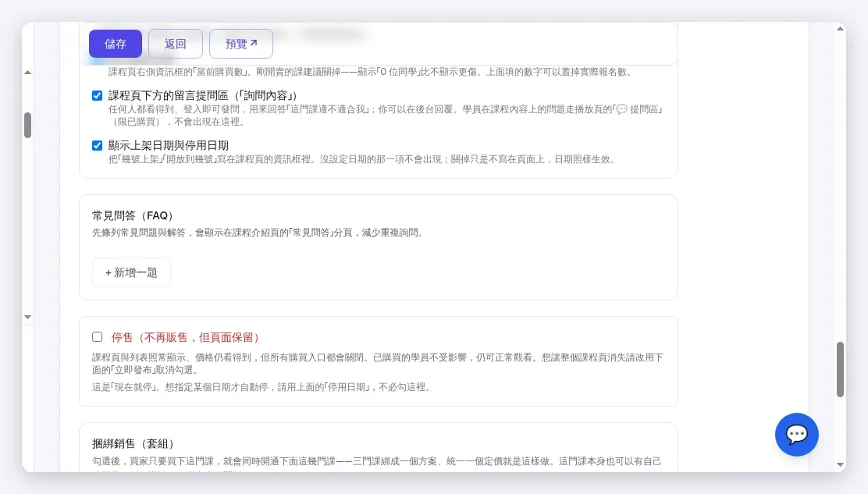Viewport: 868px width, 494px height.
Task: Open 預覽 preview in new window
Action: 240,44
